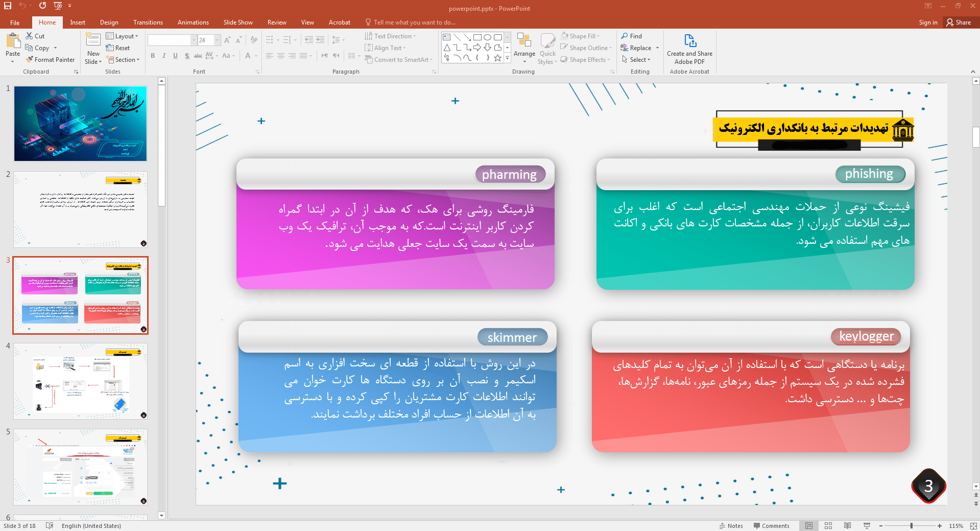Screen dimensions: 980x531
Task: Open Shape Fill dropdown
Action: [581, 36]
